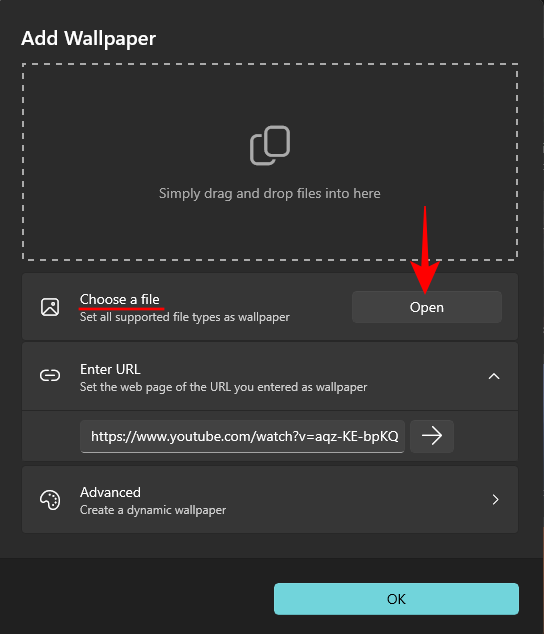Click "Create a dynamic wallpaper" description
The width and height of the screenshot is (544, 634).
(153, 510)
